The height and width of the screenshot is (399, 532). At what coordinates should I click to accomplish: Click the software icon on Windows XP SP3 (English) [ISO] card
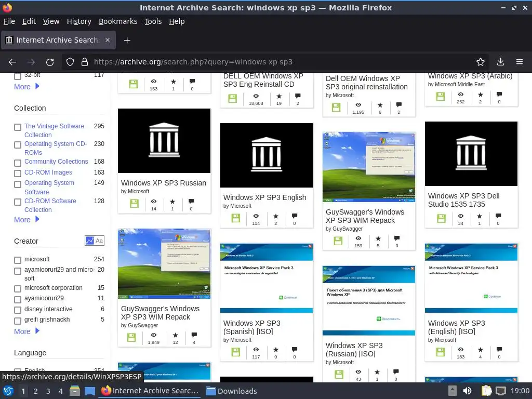point(441,352)
